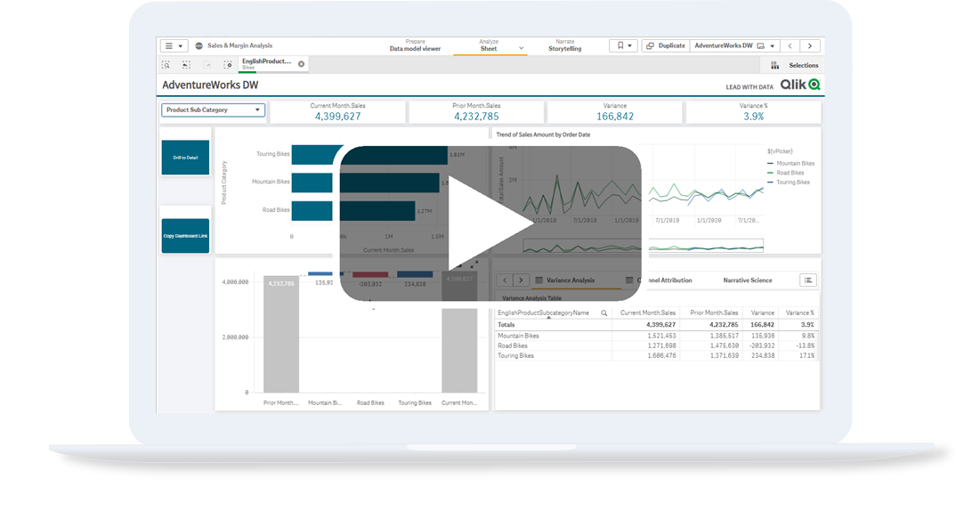The image size is (980, 528).
Task: Switch to Data model viewer tab
Action: [x=415, y=45]
